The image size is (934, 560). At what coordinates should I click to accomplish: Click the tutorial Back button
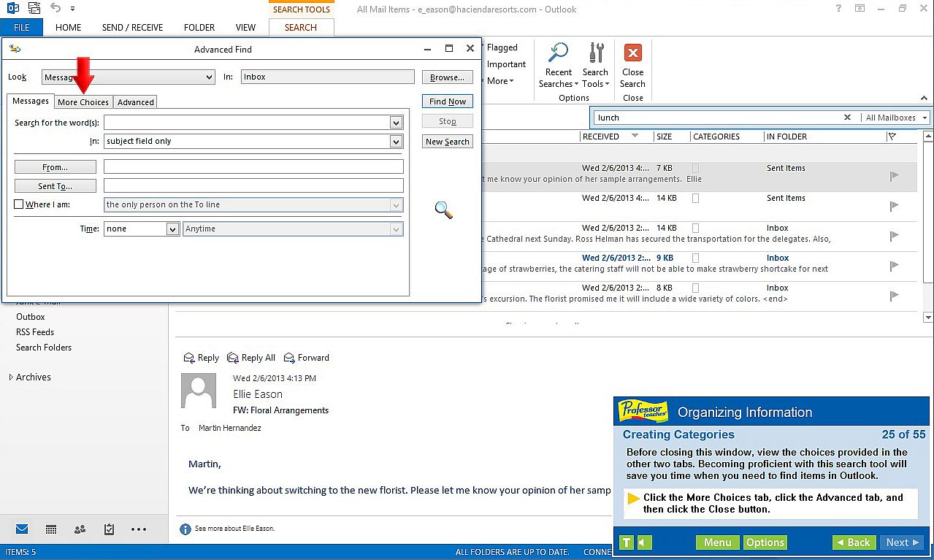tap(854, 542)
